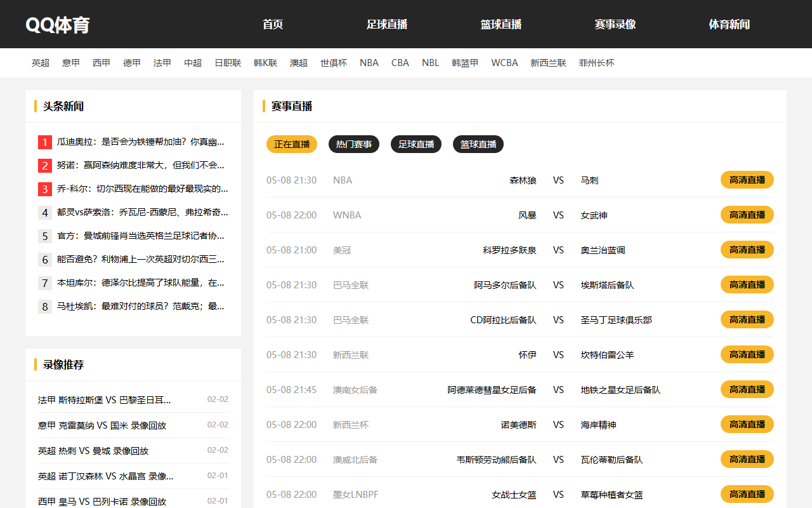Screen dimensions: 812x508
Task: Click 高清直播 for 阿德莱德彗星女足后备 match
Action: (747, 389)
